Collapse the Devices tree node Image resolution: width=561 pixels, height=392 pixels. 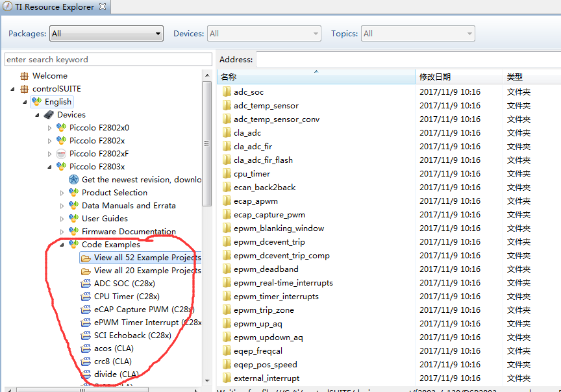37,115
